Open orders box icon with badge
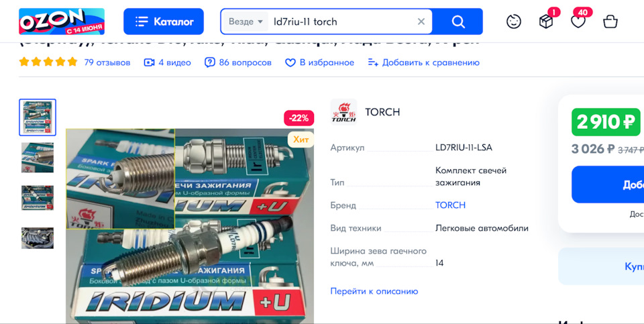Image resolution: width=644 pixels, height=324 pixels. click(546, 21)
